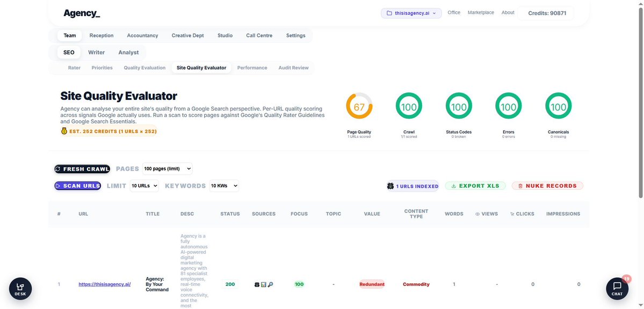Open the Desk launcher button

20,289
